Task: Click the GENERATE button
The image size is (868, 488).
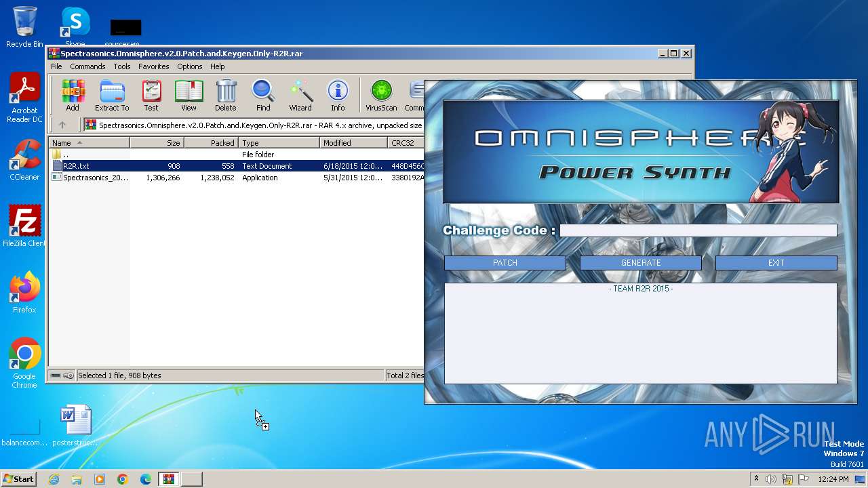Action: point(641,263)
